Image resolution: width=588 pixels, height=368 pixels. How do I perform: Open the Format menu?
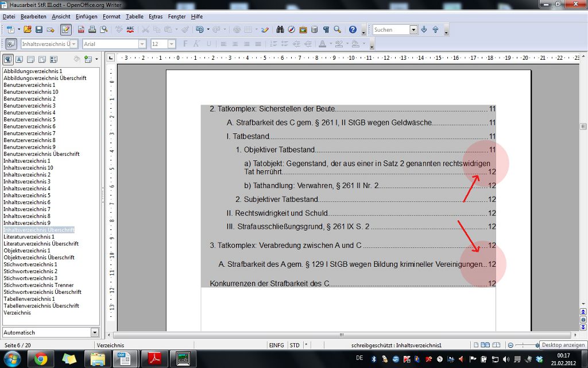[x=111, y=17]
